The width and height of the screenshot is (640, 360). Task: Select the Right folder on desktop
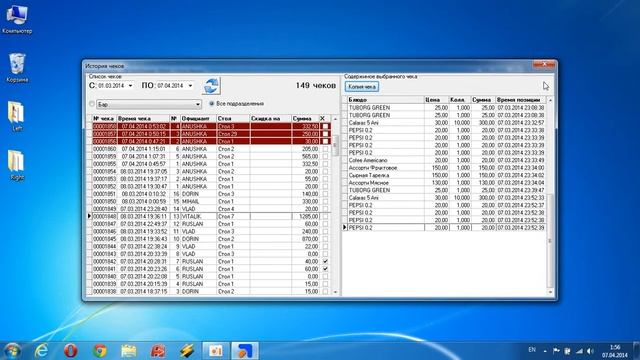click(17, 165)
